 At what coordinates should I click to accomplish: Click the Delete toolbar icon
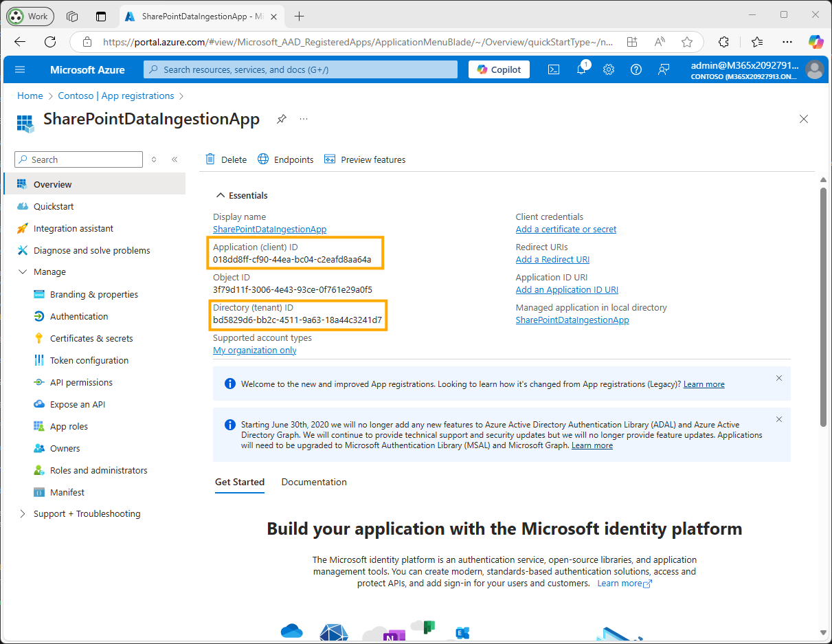(x=225, y=159)
